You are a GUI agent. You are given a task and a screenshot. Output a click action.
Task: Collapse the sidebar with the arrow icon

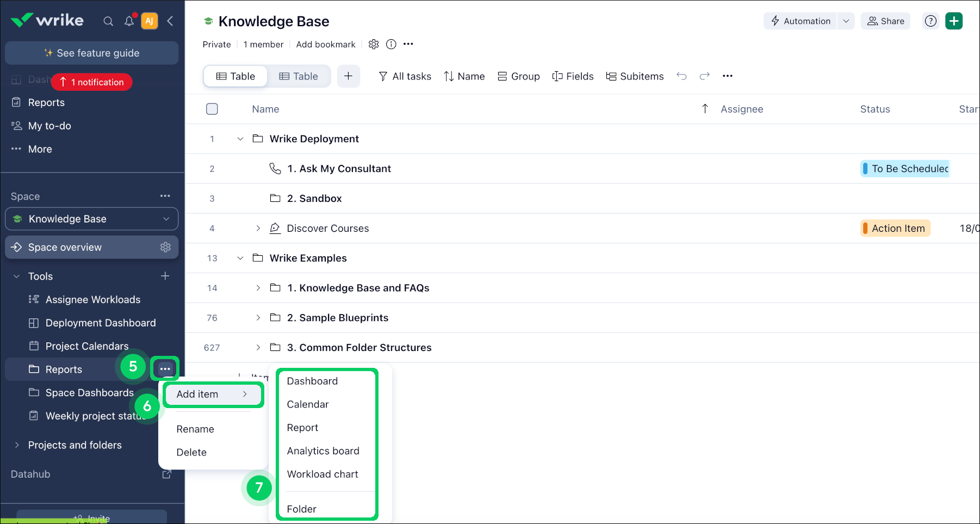click(170, 21)
